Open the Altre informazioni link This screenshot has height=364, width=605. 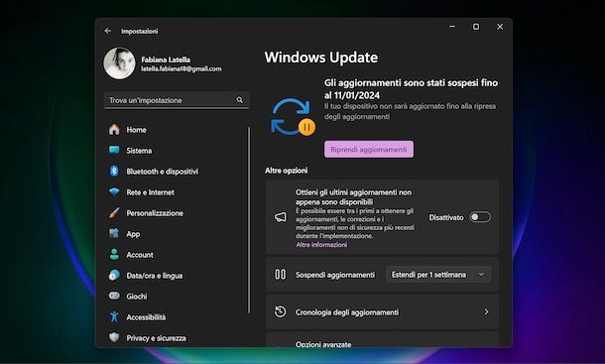click(x=321, y=245)
